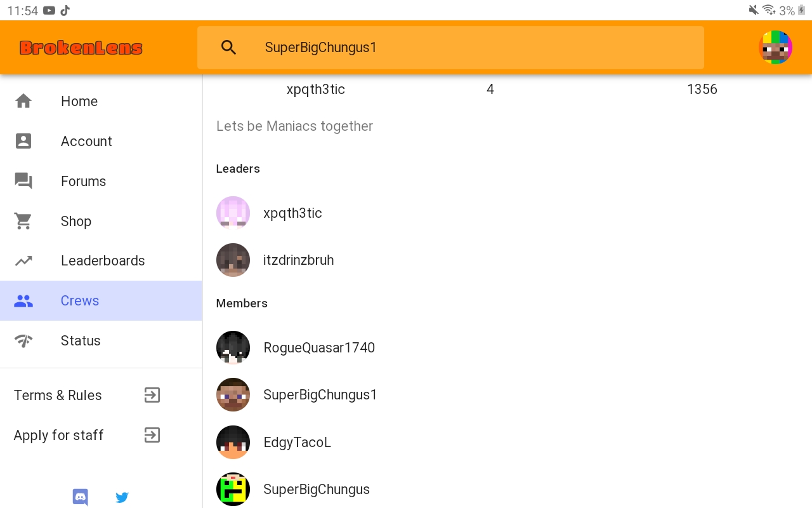Click the member count value 4
This screenshot has height=508, width=812.
[x=490, y=89]
